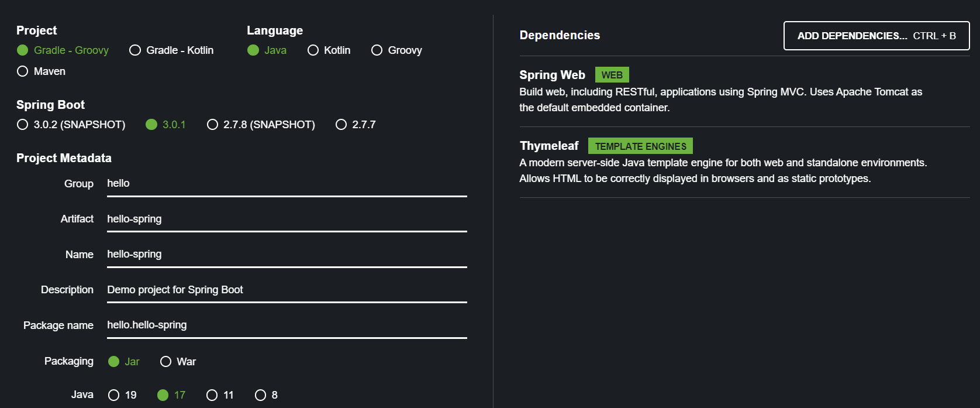Click the Add Dependencies button
The image size is (980, 408).
pyautogui.click(x=876, y=36)
